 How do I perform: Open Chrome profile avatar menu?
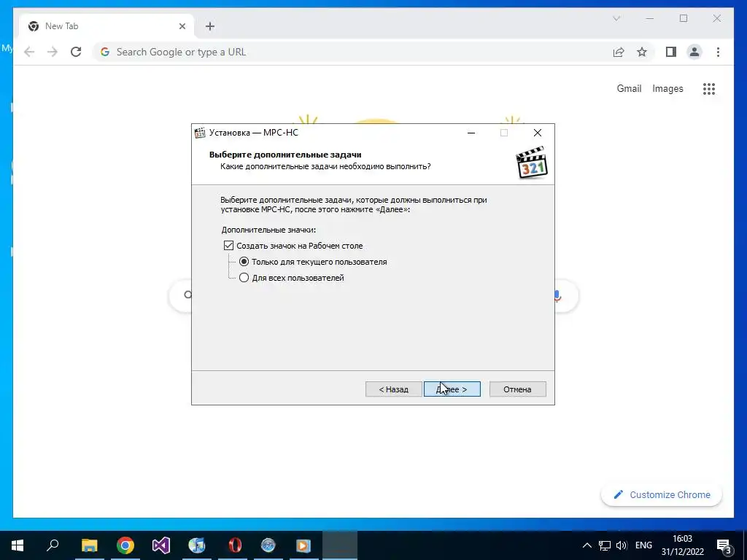694,52
